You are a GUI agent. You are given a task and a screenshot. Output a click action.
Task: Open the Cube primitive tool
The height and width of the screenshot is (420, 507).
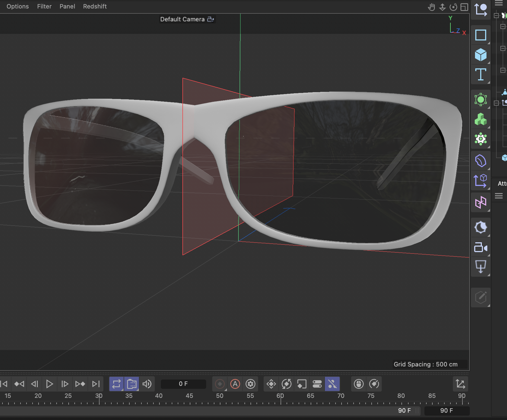point(481,55)
